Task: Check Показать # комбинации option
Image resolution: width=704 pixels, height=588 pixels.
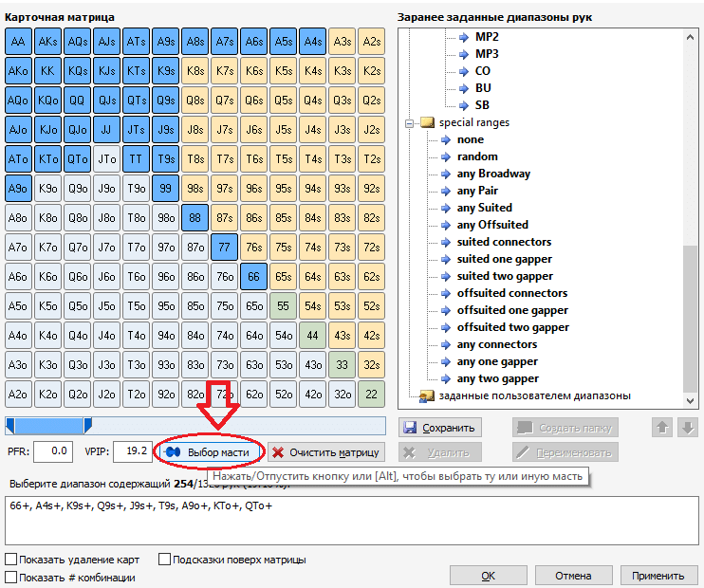Action: click(11, 577)
